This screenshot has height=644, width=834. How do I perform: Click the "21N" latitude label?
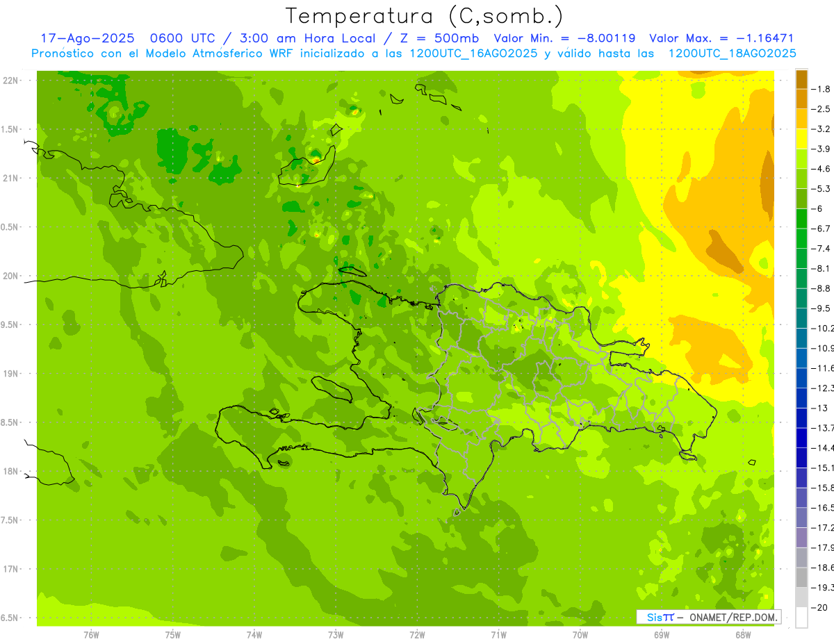pyautogui.click(x=12, y=178)
